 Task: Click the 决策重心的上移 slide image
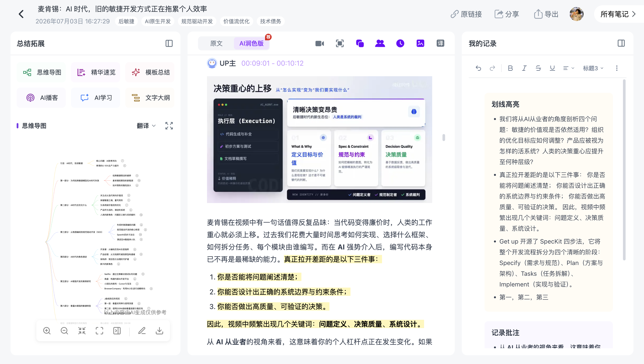point(319,140)
